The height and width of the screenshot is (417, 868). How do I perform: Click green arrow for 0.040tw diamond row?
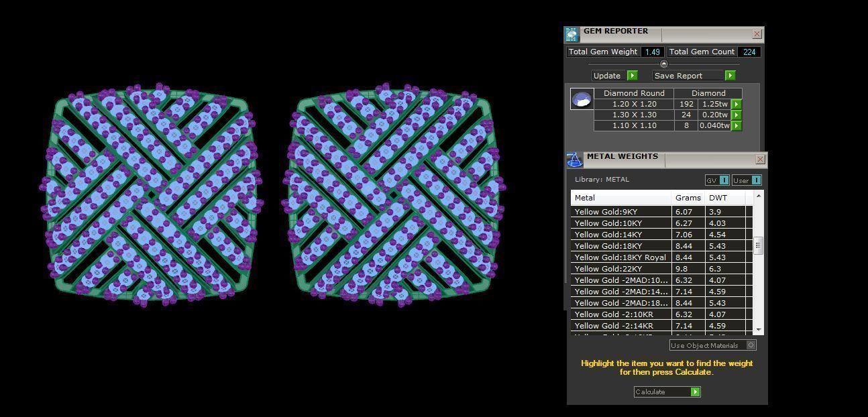736,125
